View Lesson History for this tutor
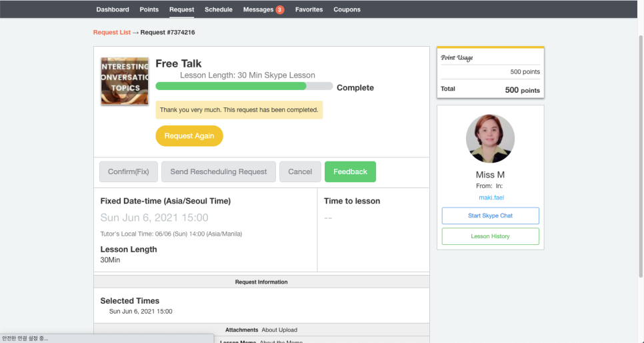The image size is (644, 343). pos(490,236)
